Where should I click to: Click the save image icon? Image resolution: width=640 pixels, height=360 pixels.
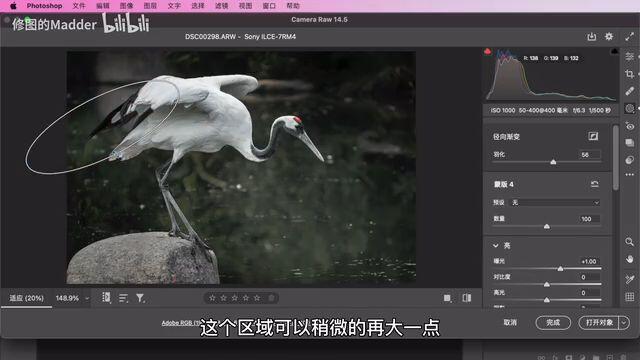tap(591, 37)
